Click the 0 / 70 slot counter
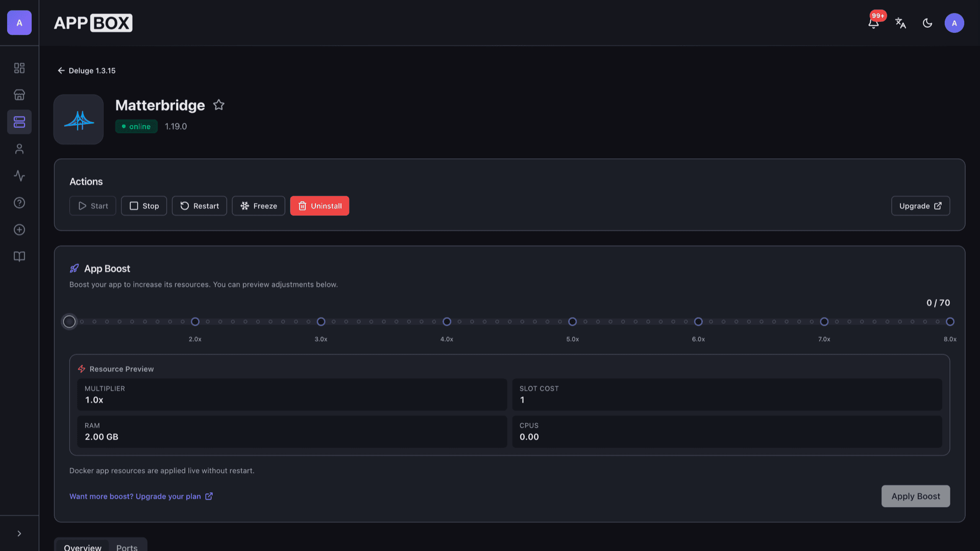The image size is (980, 551). (938, 303)
